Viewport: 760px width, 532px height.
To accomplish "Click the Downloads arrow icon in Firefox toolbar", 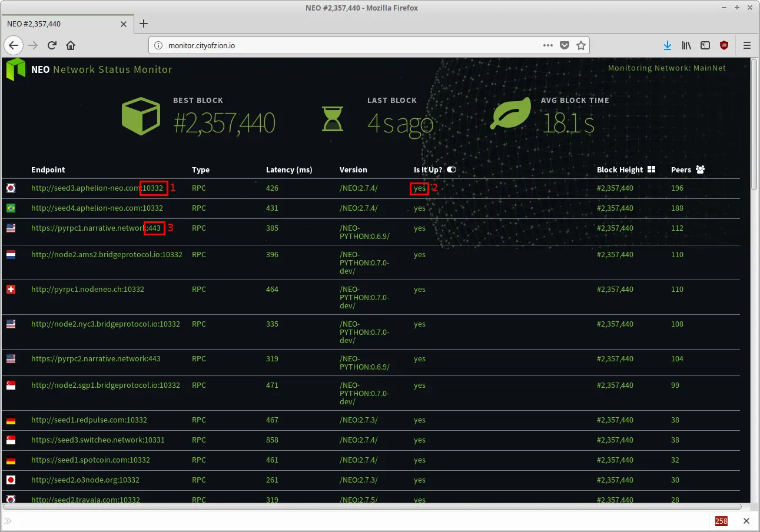I will (x=667, y=45).
